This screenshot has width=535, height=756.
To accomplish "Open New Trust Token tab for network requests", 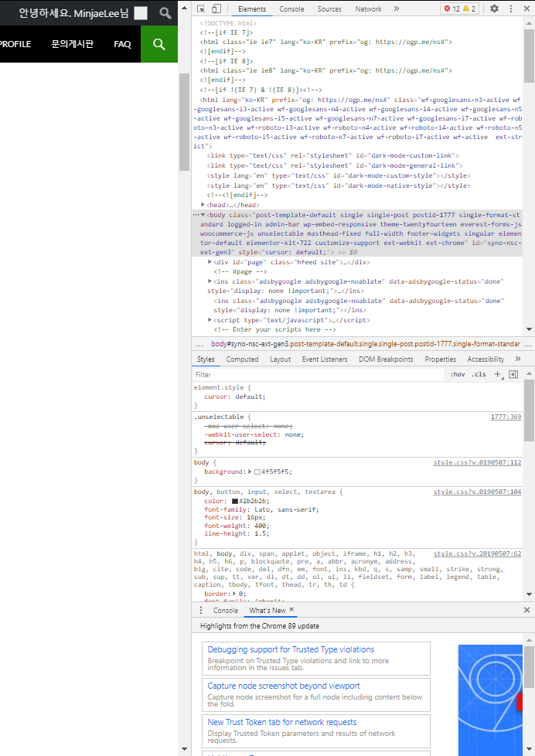I will (316, 731).
